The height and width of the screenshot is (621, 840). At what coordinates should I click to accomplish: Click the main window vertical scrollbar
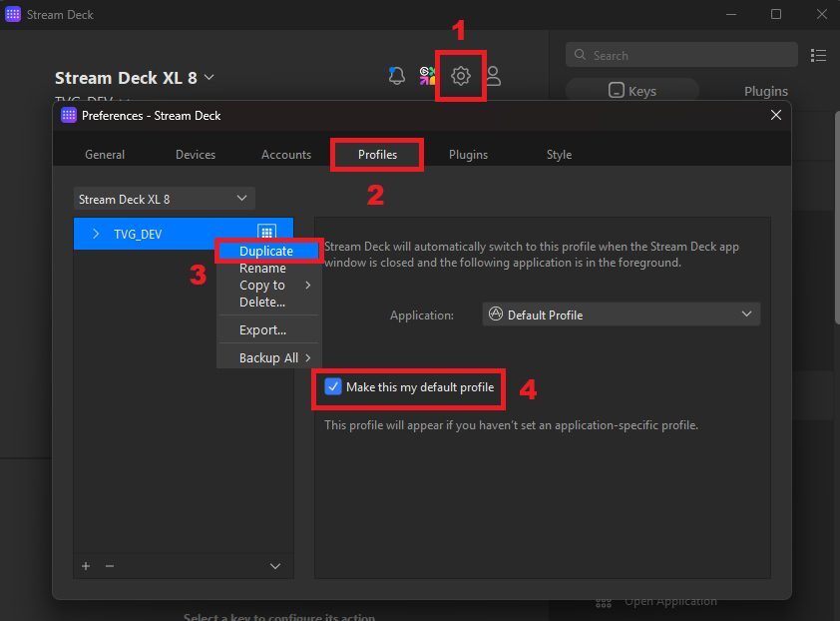pyautogui.click(x=836, y=218)
